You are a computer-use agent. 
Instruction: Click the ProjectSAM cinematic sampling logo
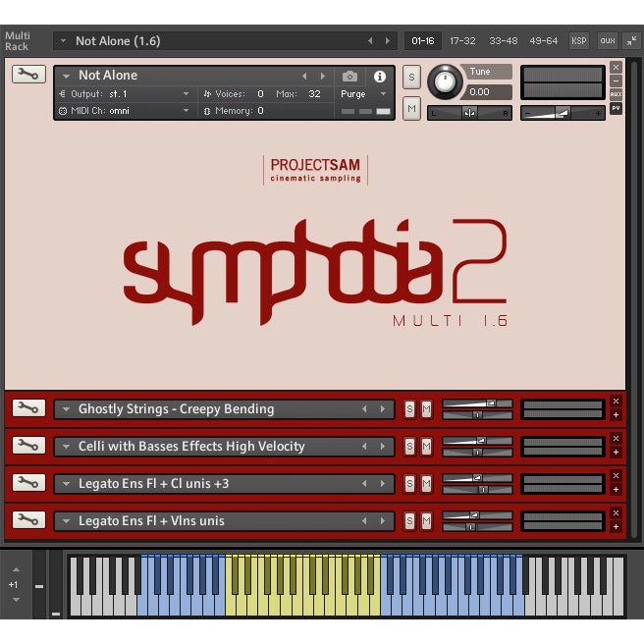[x=315, y=170]
